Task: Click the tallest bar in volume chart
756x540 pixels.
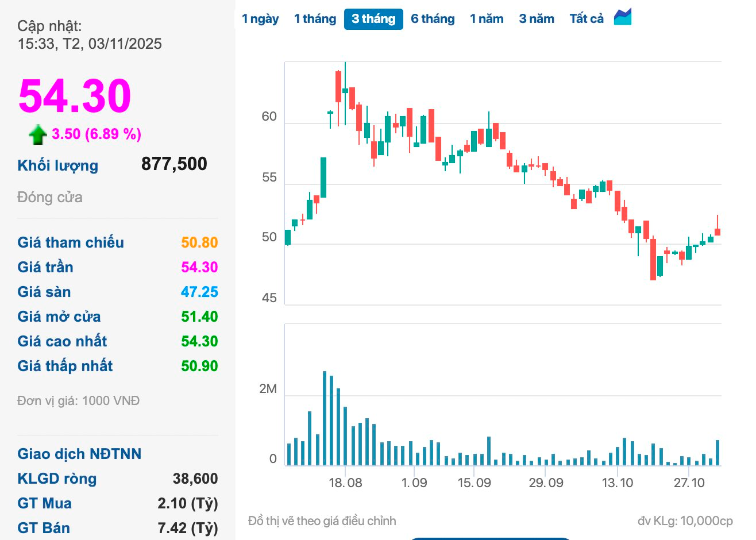Action: click(x=325, y=418)
